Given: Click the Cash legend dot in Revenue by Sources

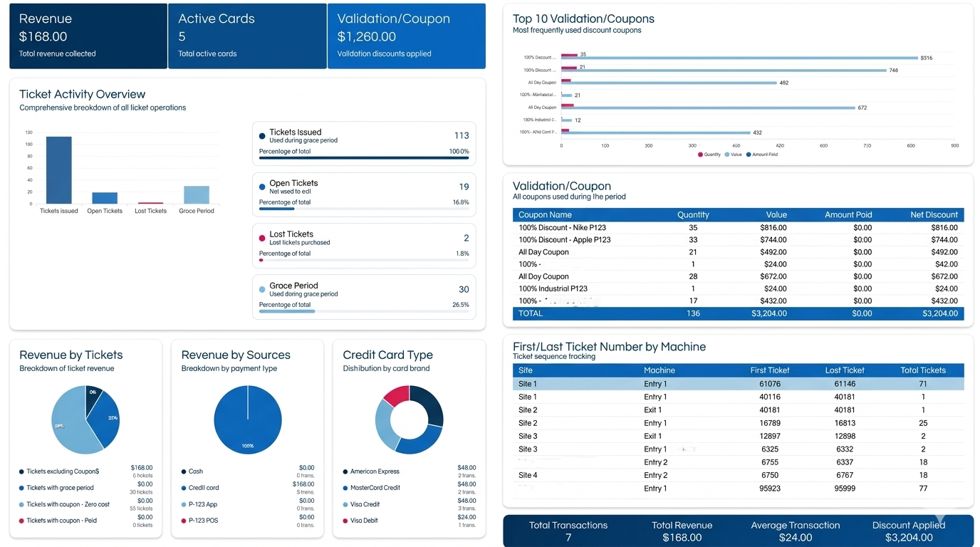Looking at the screenshot, I should (x=184, y=471).
